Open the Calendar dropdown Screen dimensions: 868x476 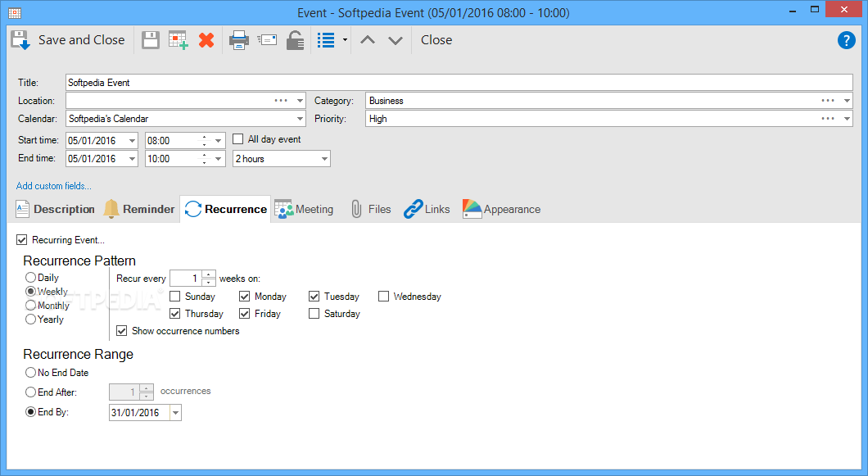(300, 119)
